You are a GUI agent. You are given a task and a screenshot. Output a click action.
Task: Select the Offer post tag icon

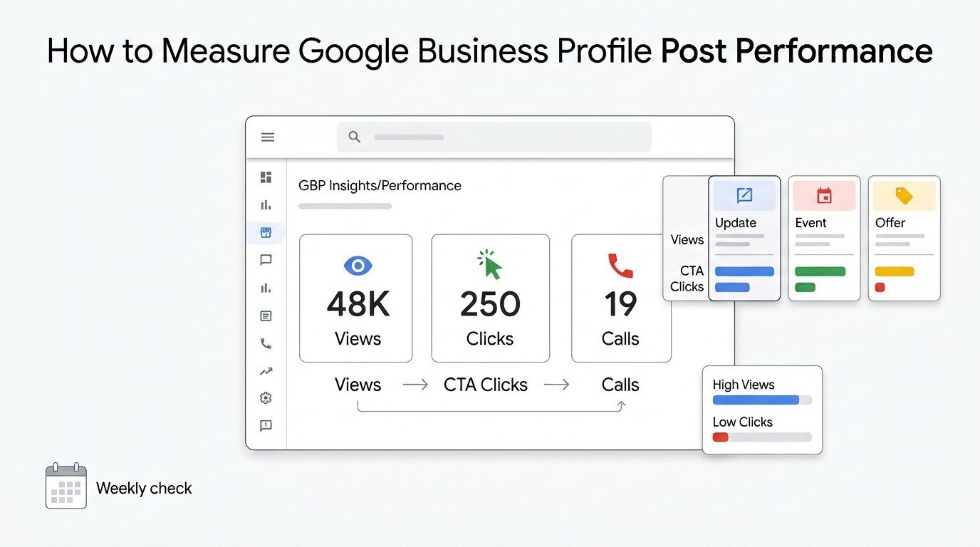tap(904, 195)
